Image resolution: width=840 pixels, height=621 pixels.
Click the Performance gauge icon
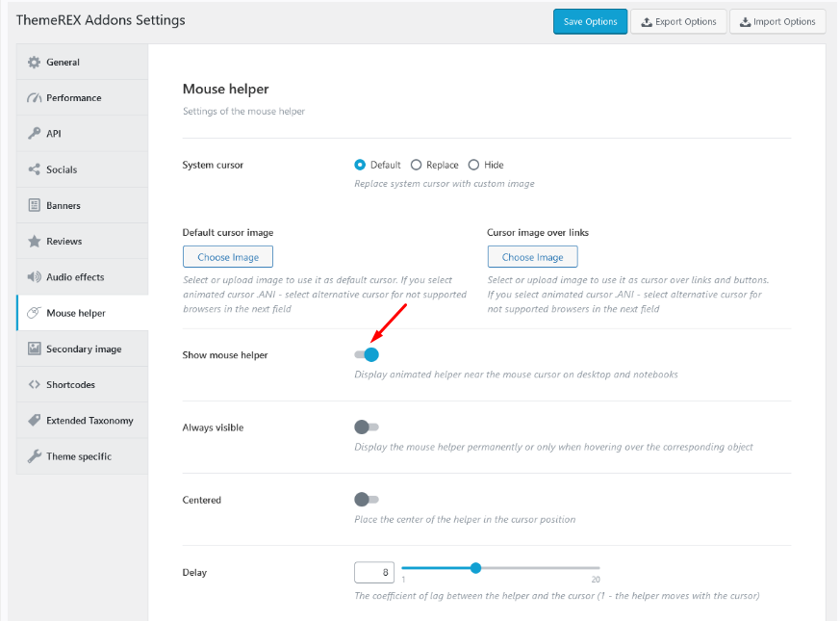click(35, 97)
